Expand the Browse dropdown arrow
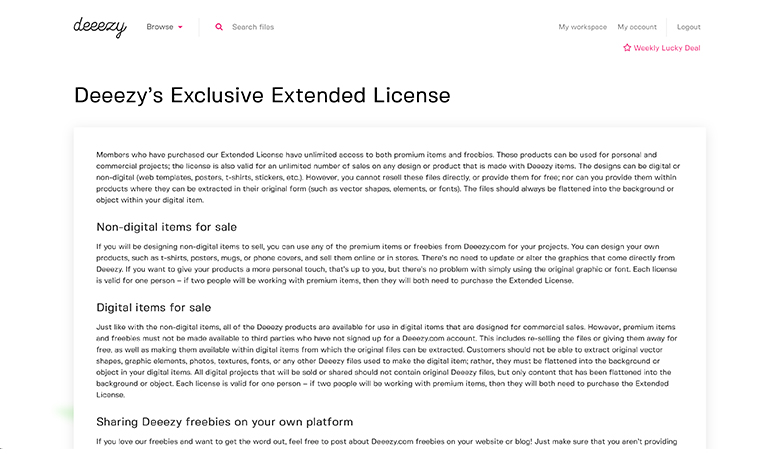The height and width of the screenshot is (455, 780). click(x=180, y=27)
